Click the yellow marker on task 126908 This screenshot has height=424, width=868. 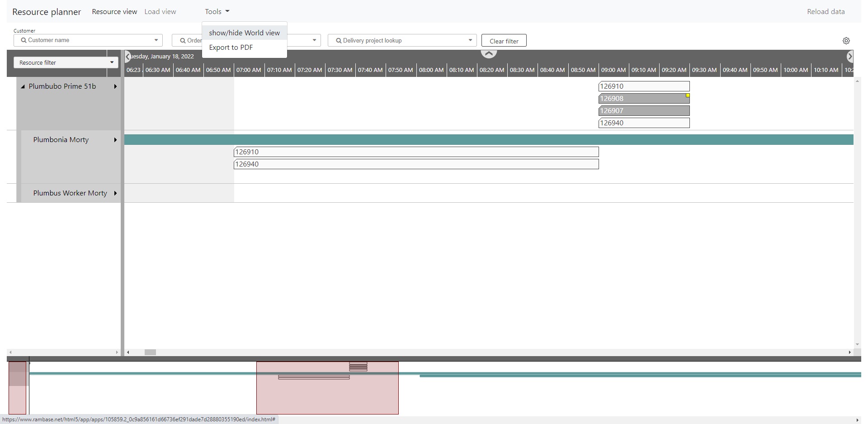pos(688,95)
